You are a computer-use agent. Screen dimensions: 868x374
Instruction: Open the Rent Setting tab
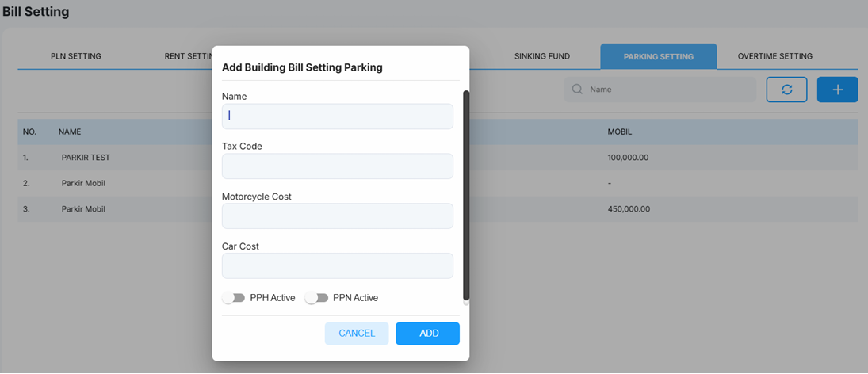188,56
